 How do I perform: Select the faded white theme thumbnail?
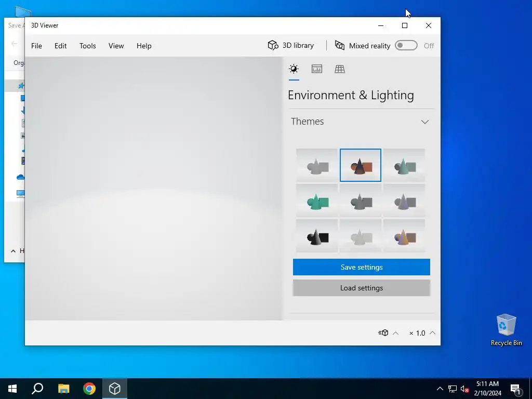(361, 236)
